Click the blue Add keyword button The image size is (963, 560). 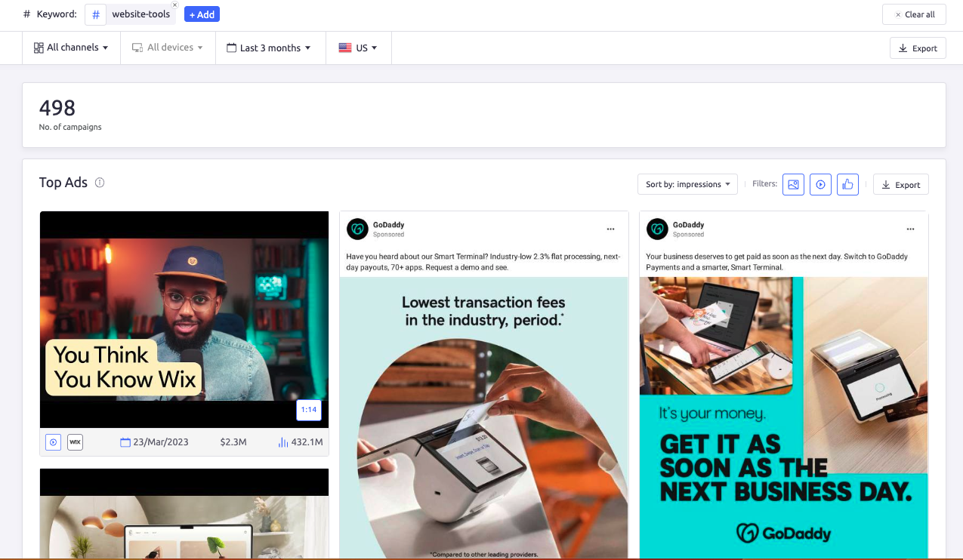[x=202, y=14]
